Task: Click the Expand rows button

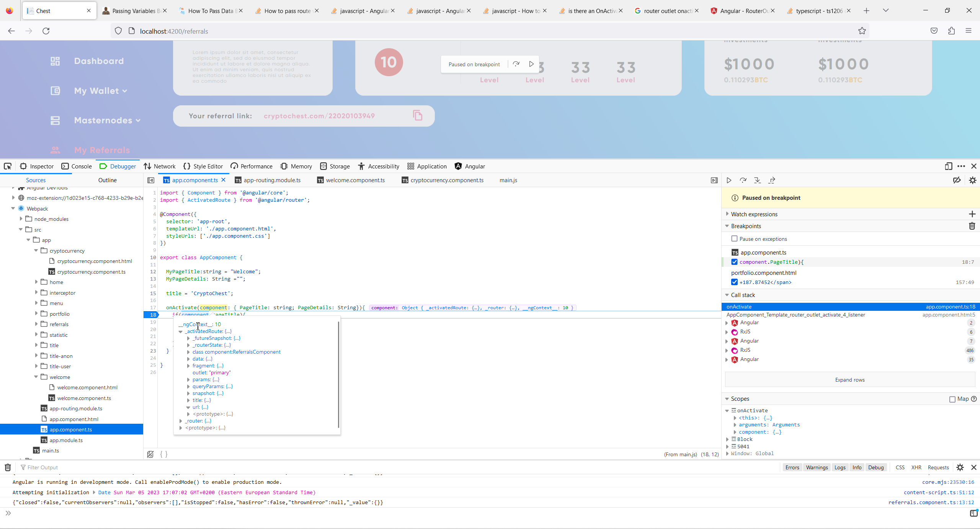Action: (x=850, y=380)
